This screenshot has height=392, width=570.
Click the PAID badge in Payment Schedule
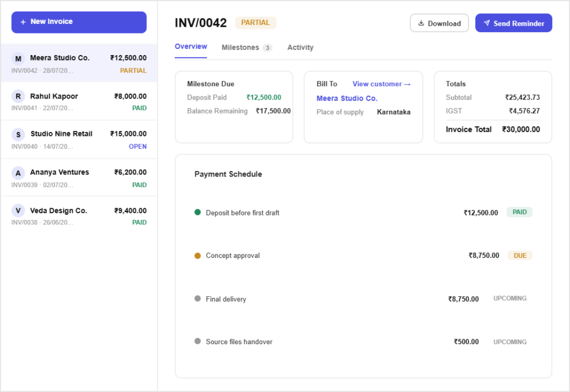coord(519,212)
